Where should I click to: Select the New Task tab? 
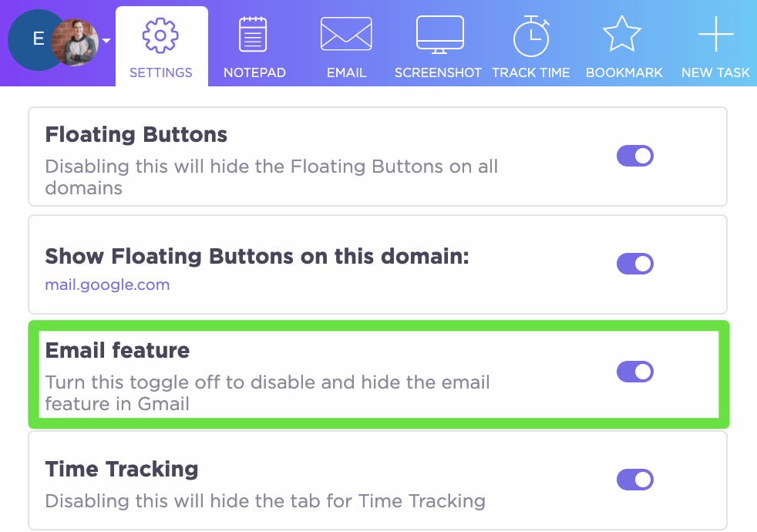(715, 46)
